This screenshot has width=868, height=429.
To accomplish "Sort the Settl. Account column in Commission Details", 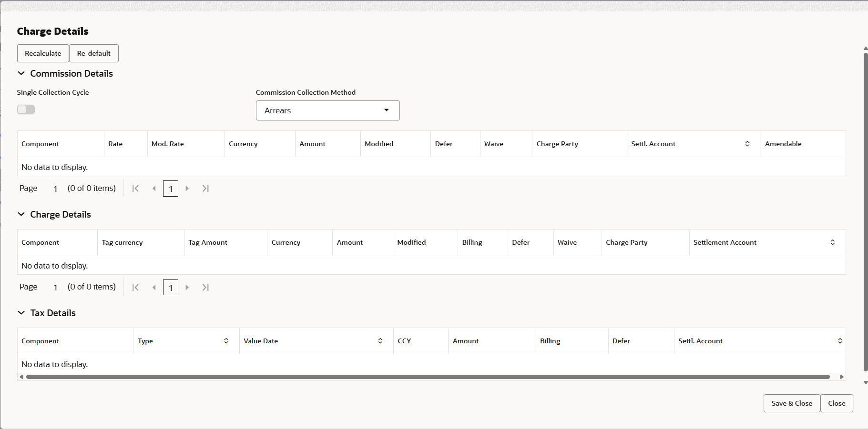I will (x=747, y=143).
